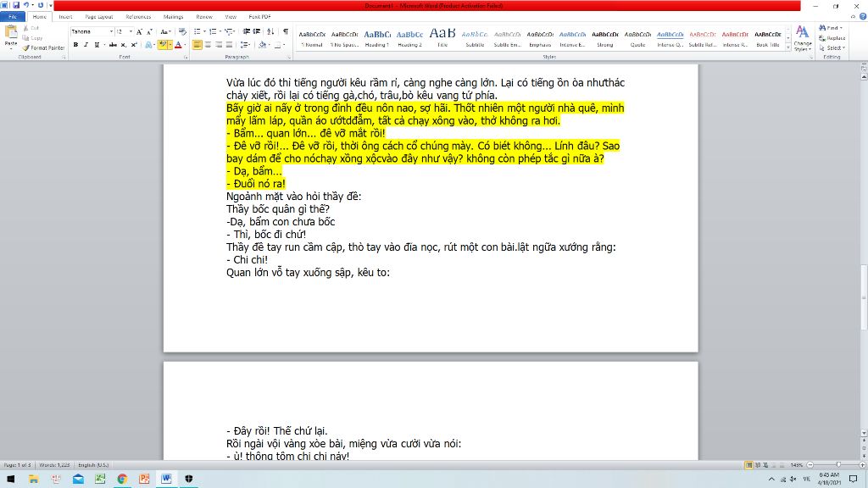The width and height of the screenshot is (868, 488).
Task: Toggle Align Text Left
Action: coord(198,45)
